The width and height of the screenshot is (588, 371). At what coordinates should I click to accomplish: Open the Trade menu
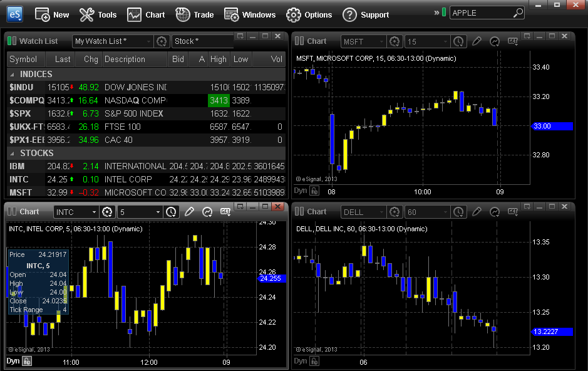(194, 15)
